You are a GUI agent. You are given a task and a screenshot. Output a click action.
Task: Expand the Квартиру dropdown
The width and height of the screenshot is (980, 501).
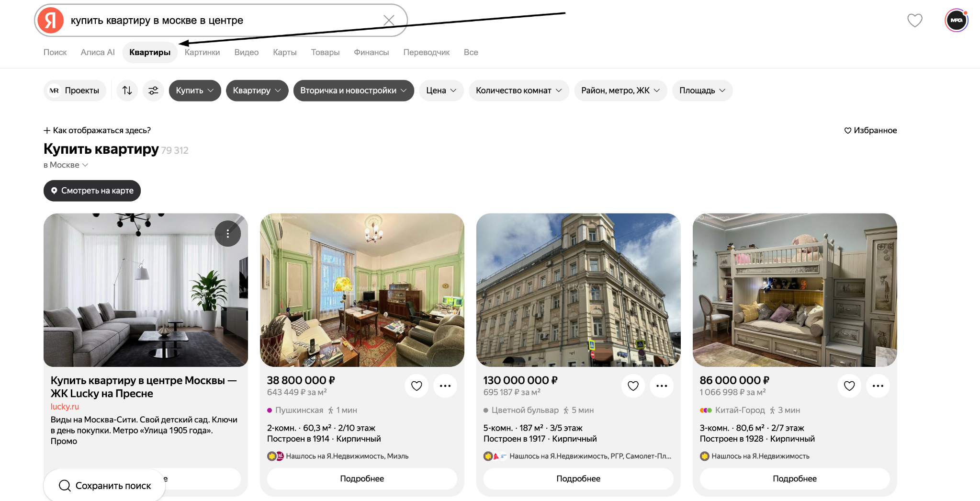coord(257,91)
